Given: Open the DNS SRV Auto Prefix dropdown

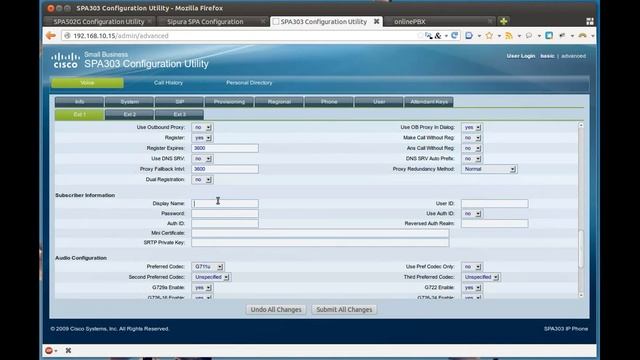Looking at the screenshot, I should click(x=471, y=159).
